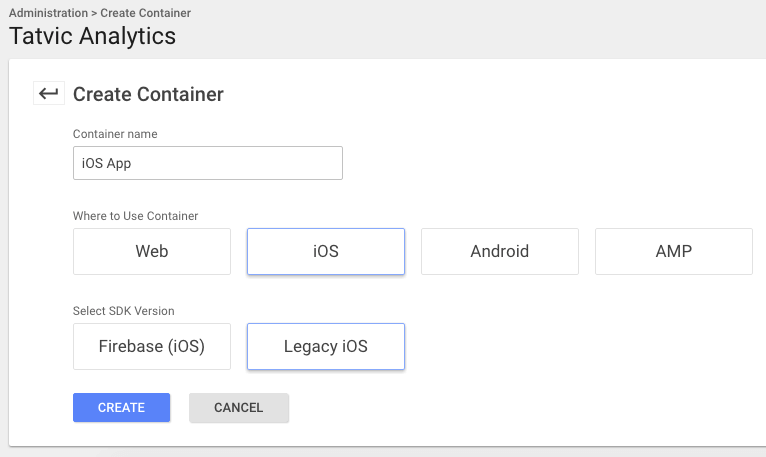Select Firebase (iOS) SDK version

pyautogui.click(x=152, y=346)
